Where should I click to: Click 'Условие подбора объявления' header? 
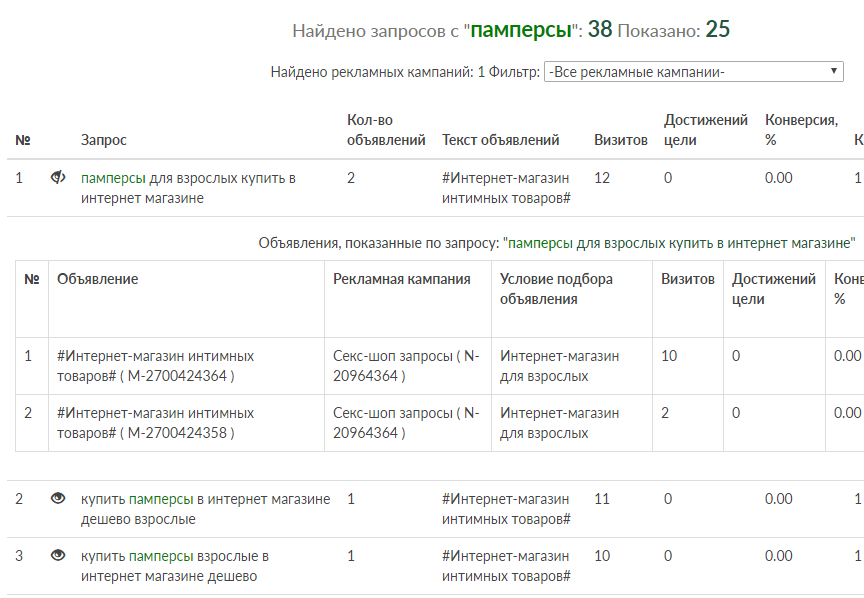(556, 289)
